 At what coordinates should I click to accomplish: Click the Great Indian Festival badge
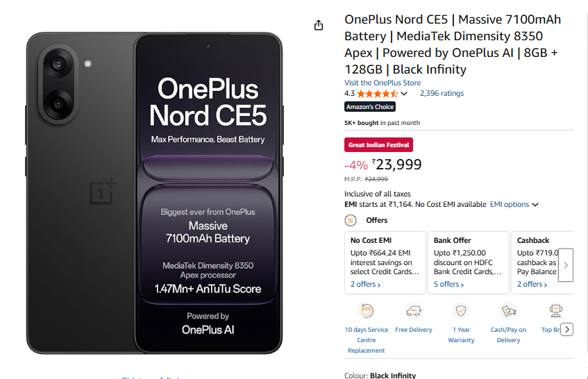pos(378,145)
